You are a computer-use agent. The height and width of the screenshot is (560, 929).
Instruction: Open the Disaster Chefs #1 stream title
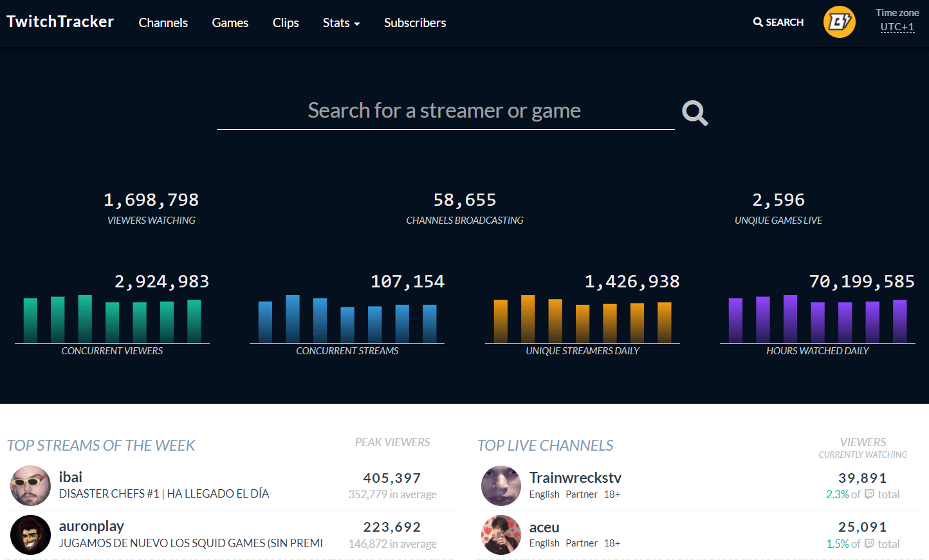coord(164,494)
